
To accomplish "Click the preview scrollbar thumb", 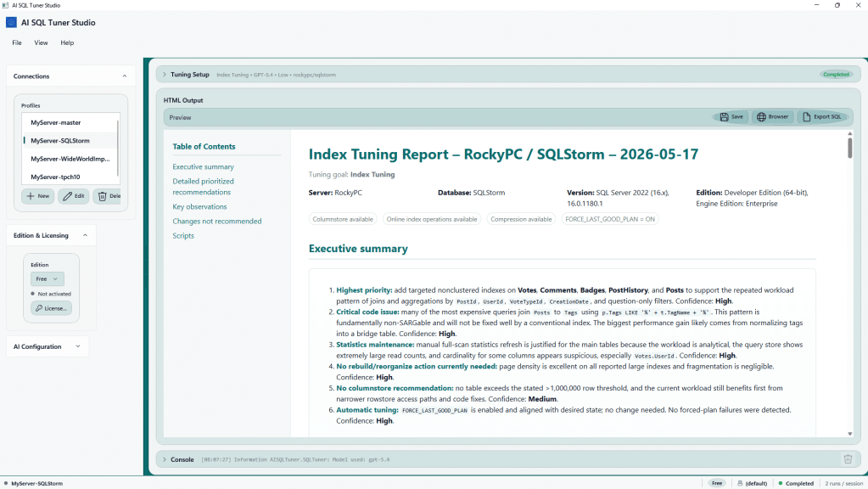I will tap(849, 148).
